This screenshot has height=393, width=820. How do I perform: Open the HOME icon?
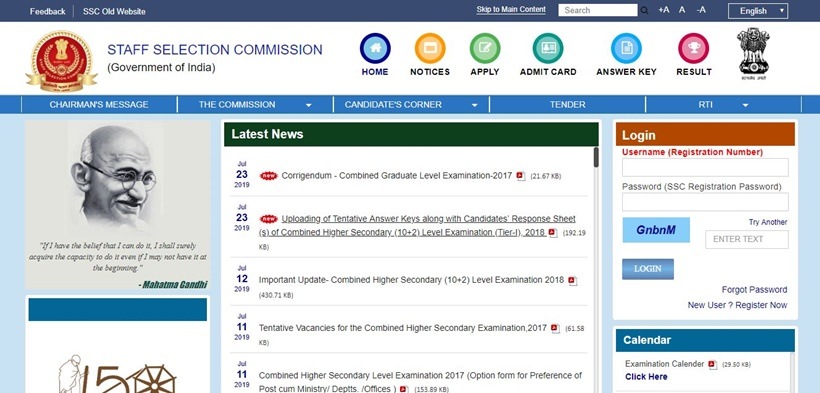click(x=375, y=48)
